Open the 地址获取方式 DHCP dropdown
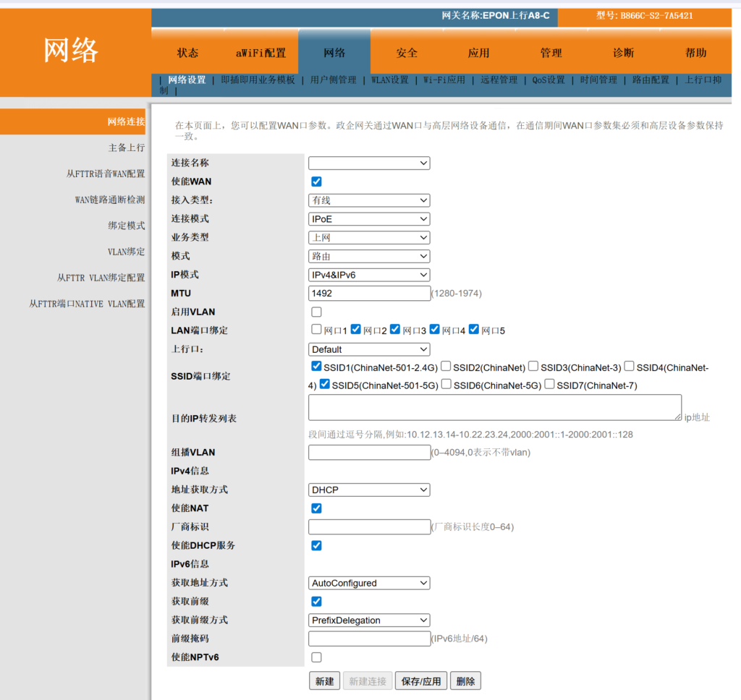The width and height of the screenshot is (741, 700). 369,490
